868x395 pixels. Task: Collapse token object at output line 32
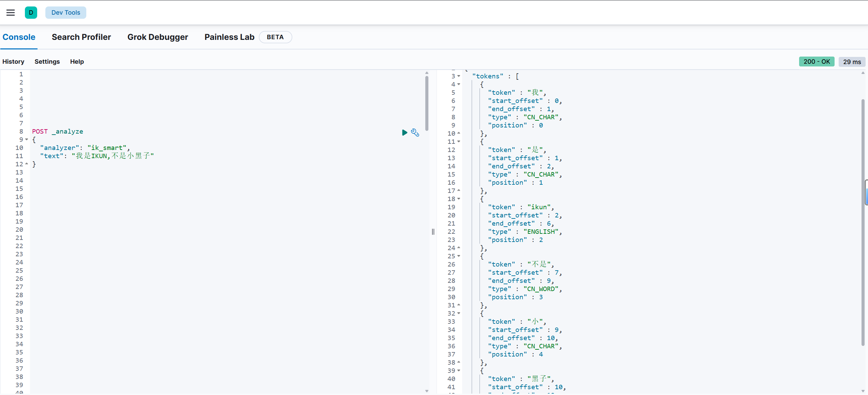459,313
